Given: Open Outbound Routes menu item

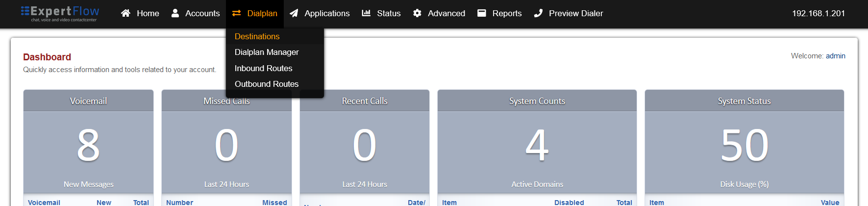Looking at the screenshot, I should tap(267, 84).
